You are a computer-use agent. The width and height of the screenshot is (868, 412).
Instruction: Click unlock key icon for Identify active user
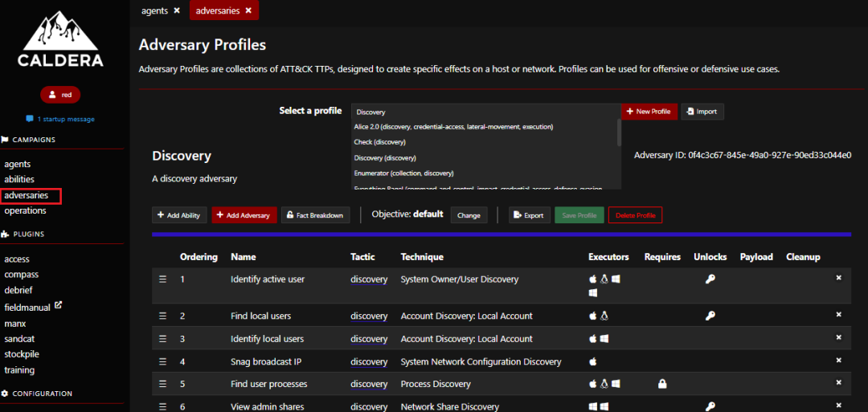pos(710,279)
